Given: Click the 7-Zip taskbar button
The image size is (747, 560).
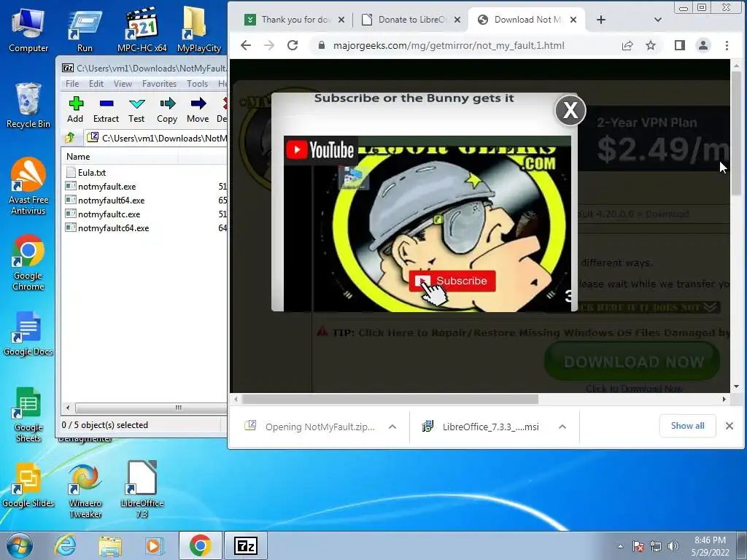Looking at the screenshot, I should point(246,545).
